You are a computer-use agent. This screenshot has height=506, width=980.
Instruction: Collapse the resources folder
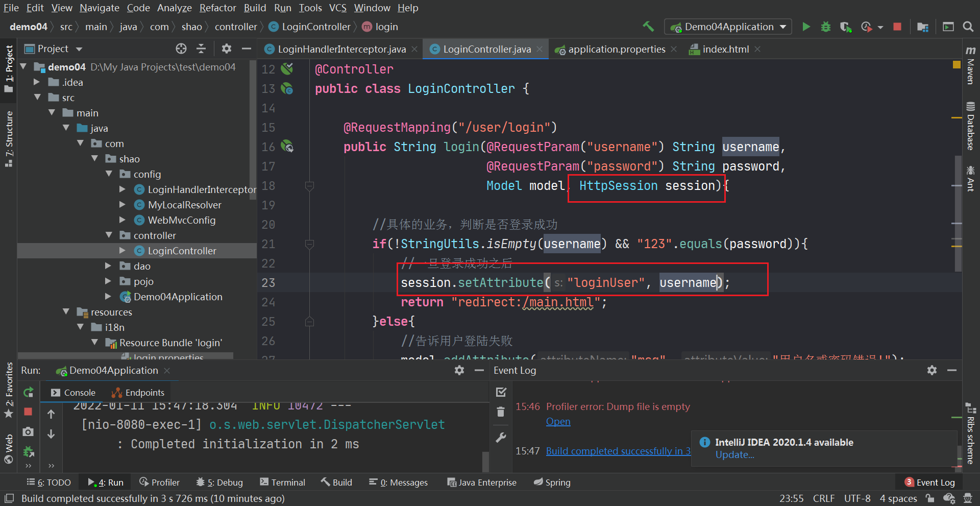point(66,311)
